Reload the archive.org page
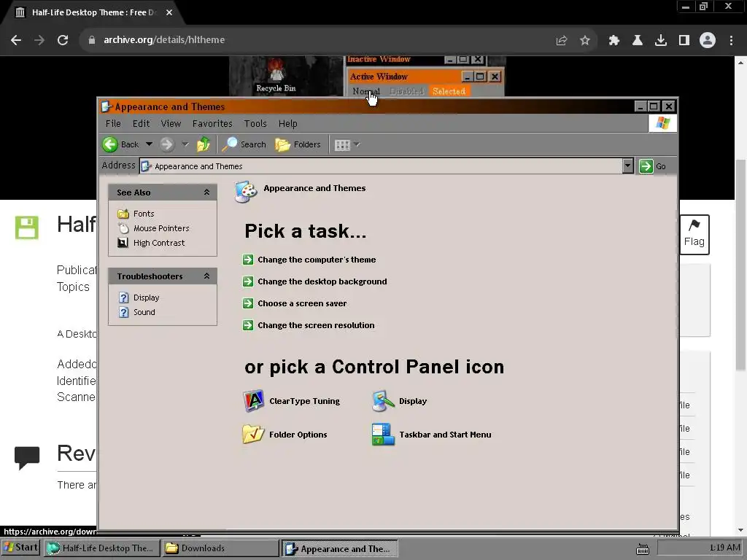 pyautogui.click(x=63, y=40)
